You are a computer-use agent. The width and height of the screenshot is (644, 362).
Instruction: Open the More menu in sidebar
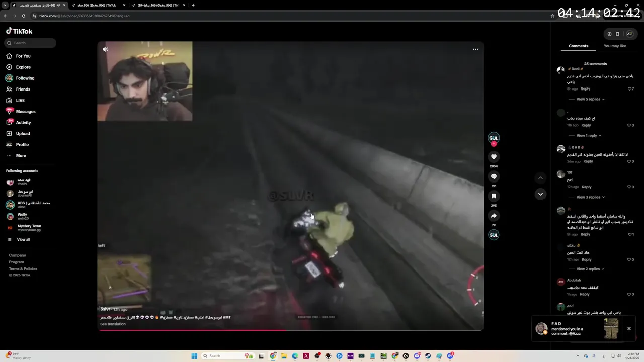(x=16, y=155)
